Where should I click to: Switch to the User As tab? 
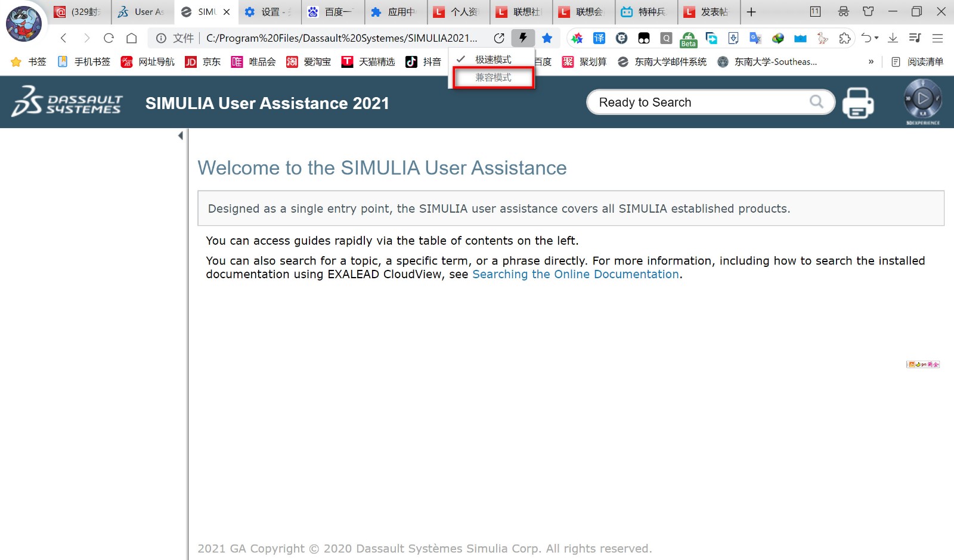point(143,12)
